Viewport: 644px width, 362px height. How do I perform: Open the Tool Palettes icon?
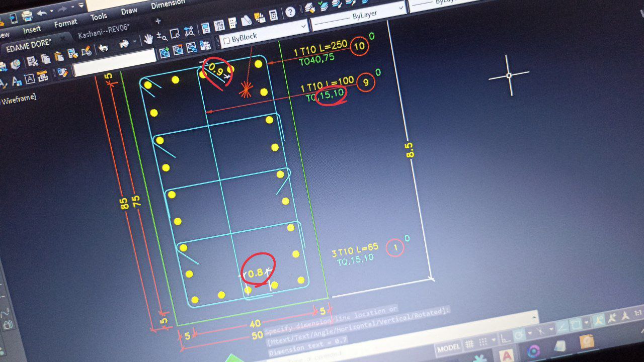pos(233,23)
